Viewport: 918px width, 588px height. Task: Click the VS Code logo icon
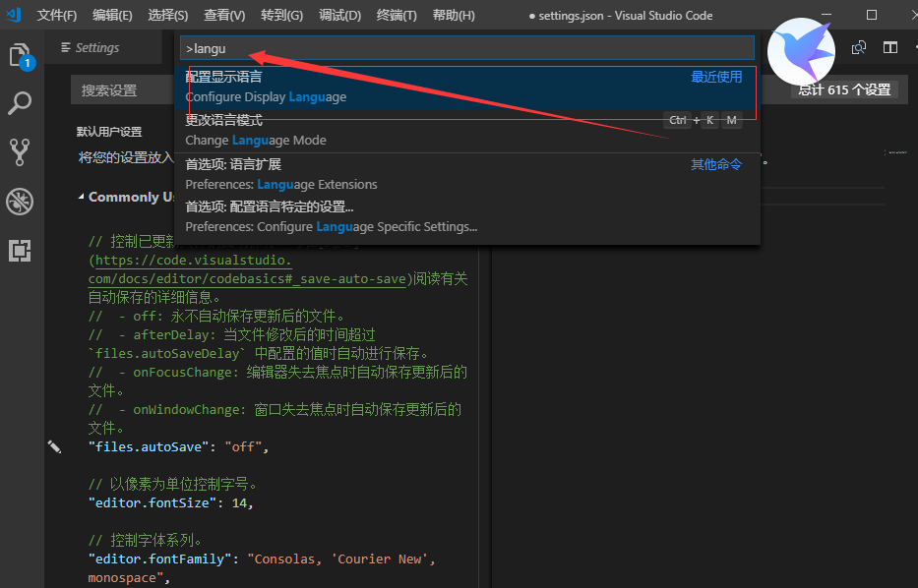[13, 15]
